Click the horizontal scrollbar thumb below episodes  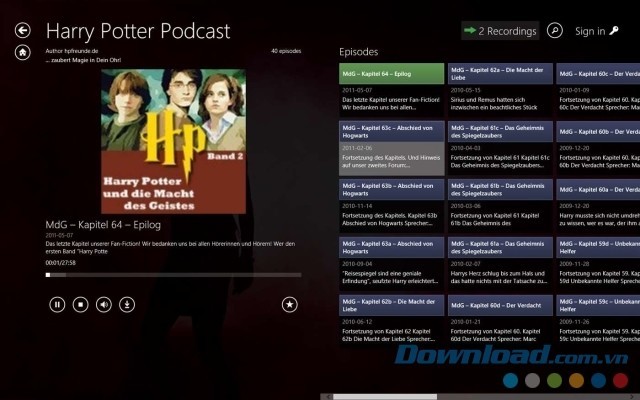pyautogui.click(x=385, y=397)
